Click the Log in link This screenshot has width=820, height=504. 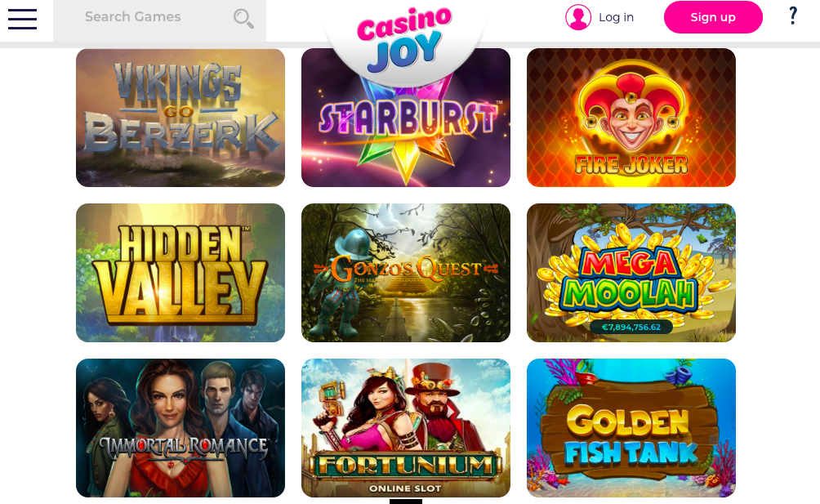[x=616, y=17]
